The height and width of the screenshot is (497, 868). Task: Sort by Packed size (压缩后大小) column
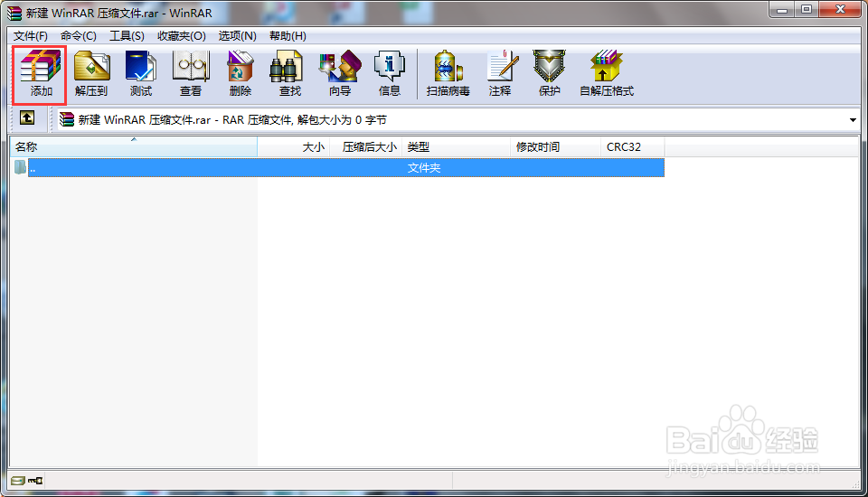[x=366, y=147]
